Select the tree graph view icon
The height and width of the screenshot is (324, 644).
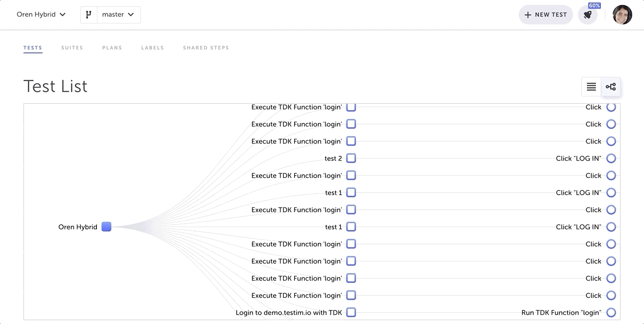[611, 87]
